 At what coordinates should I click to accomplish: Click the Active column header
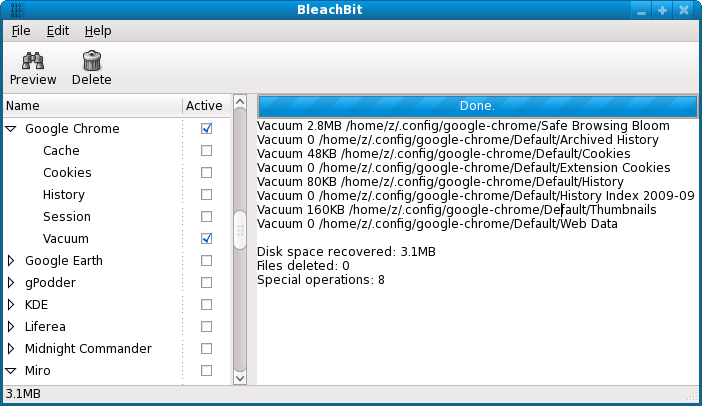click(x=204, y=105)
